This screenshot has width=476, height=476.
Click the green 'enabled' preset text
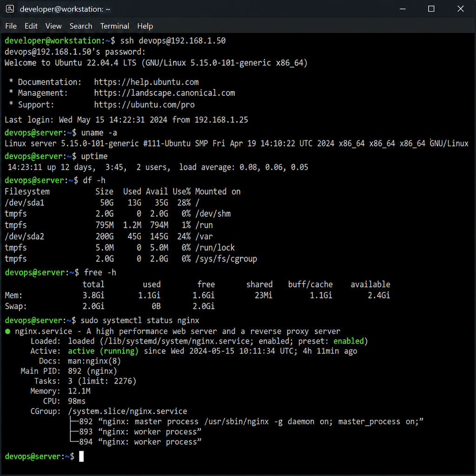point(349,341)
